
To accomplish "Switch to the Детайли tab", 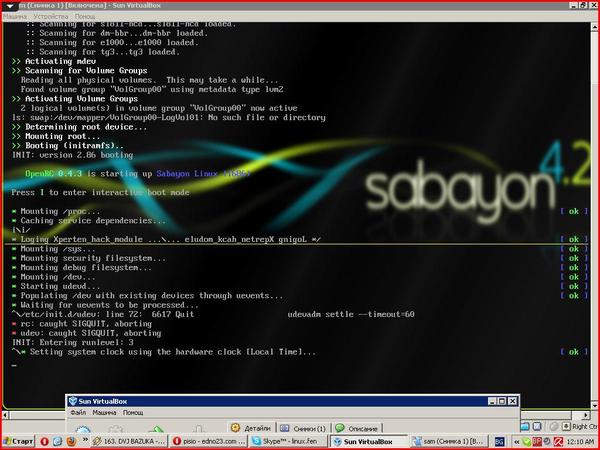I will [x=253, y=428].
